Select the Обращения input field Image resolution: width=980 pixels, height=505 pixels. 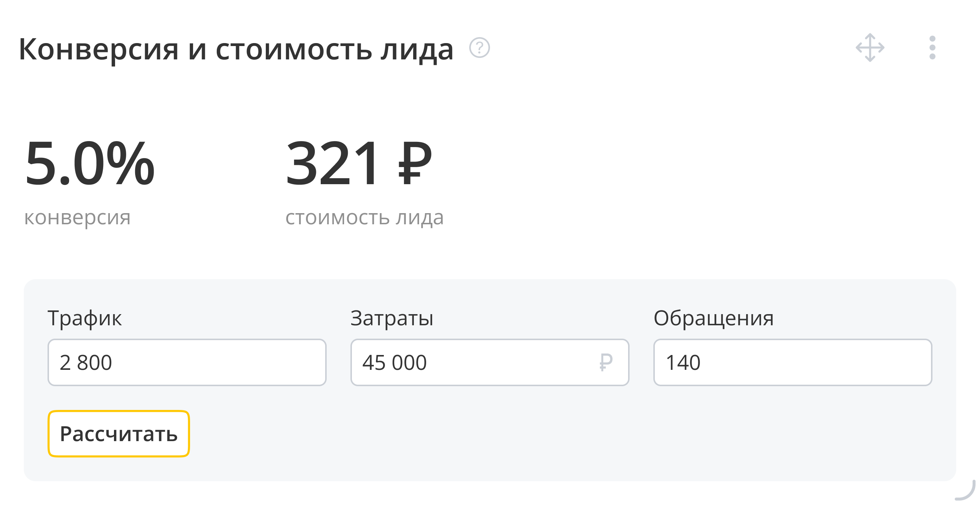[x=793, y=362]
